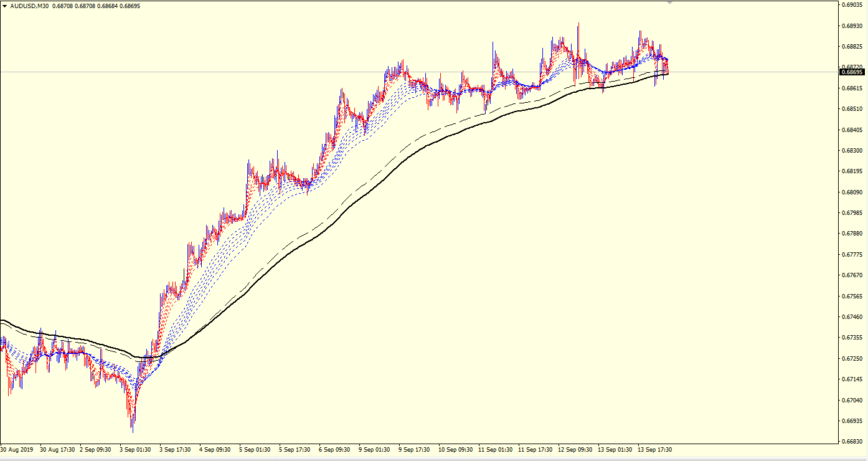Click the 9 Sep 01:30 time label
The height and width of the screenshot is (461, 868).
(x=375, y=449)
